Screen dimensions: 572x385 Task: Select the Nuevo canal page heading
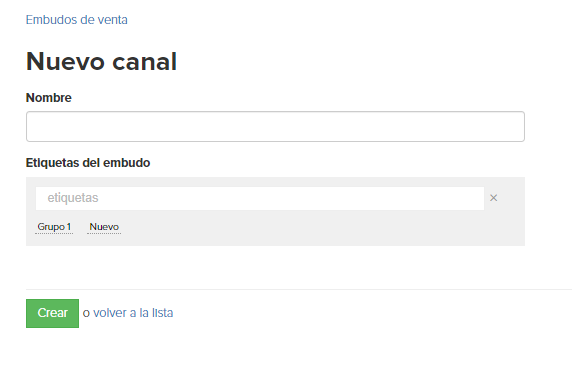[101, 61]
